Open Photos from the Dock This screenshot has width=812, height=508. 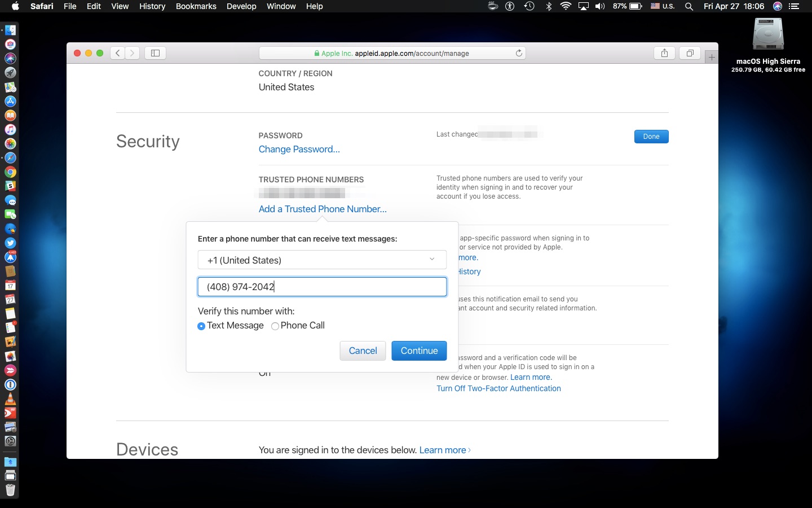click(10, 143)
